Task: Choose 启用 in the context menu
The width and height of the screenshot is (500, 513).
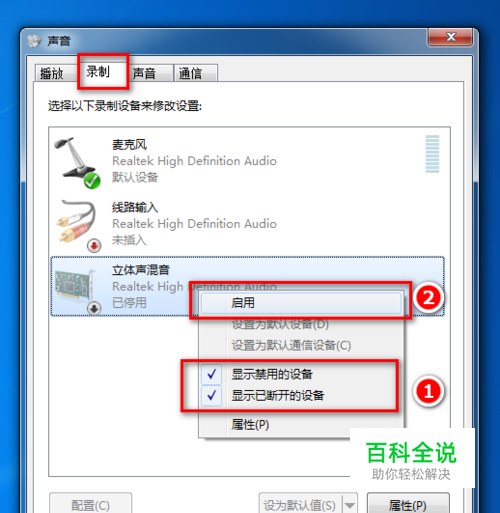Action: [x=301, y=303]
